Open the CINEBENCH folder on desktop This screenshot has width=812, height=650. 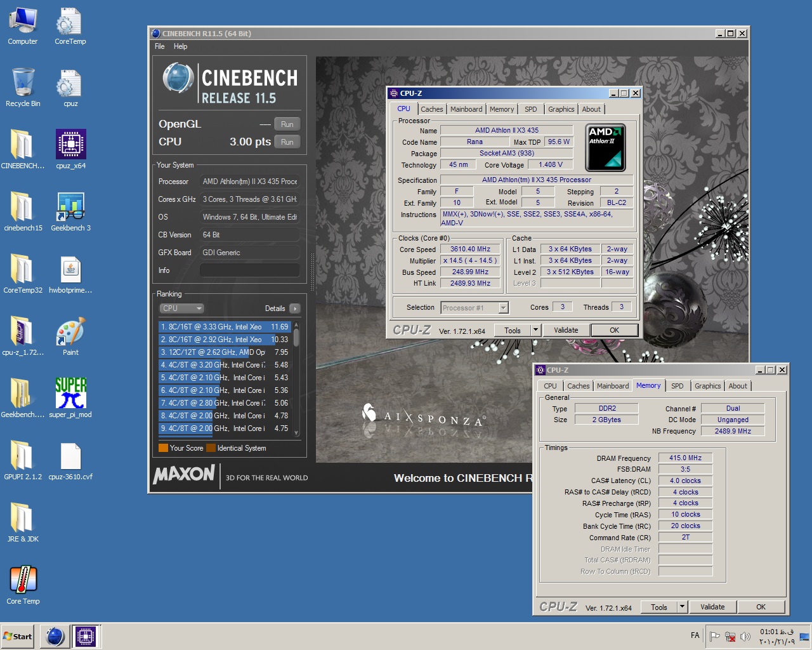pyautogui.click(x=23, y=150)
